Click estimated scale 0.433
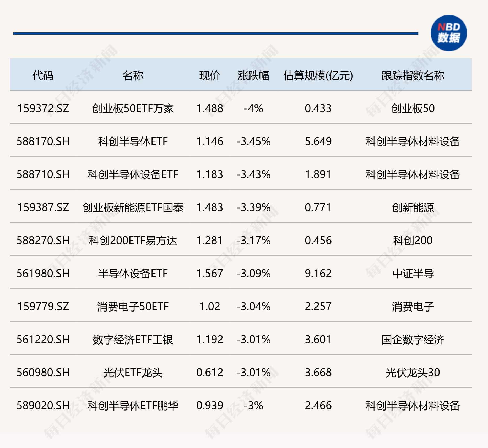The width and height of the screenshot is (488, 448). [x=318, y=108]
